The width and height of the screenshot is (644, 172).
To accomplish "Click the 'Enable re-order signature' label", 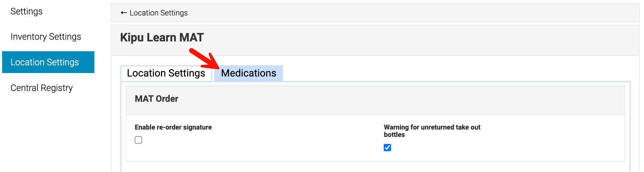I will click(x=173, y=127).
